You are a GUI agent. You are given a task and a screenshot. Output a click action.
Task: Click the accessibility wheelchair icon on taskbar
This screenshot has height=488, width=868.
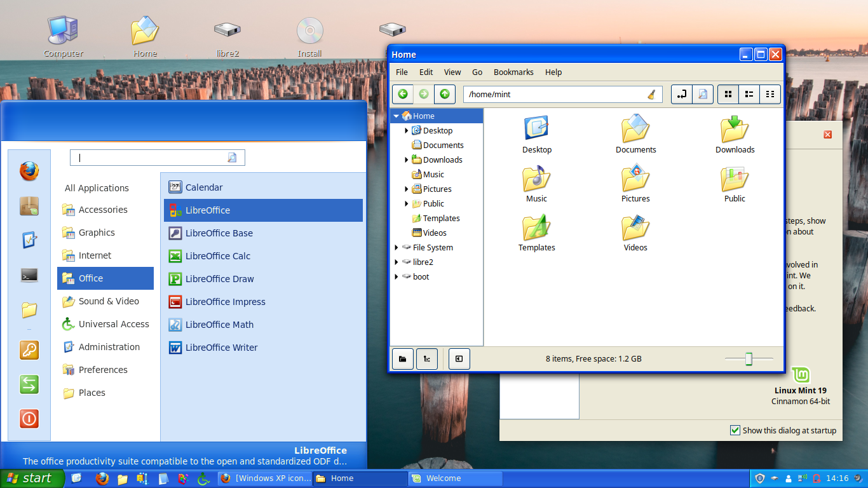click(x=203, y=478)
